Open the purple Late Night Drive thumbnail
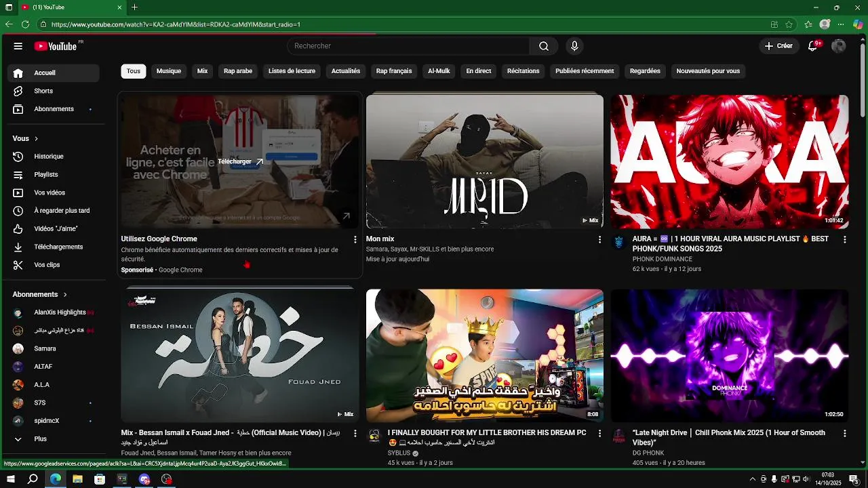Viewport: 868px width, 488px height. 730,356
